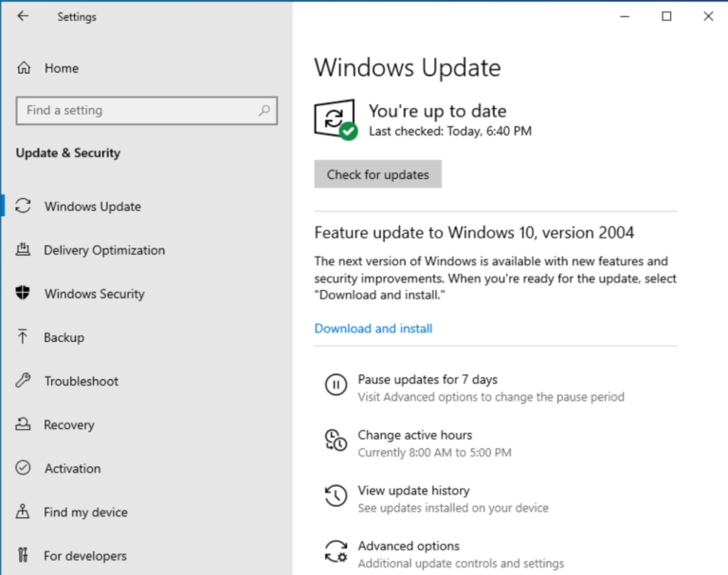The width and height of the screenshot is (728, 575).
Task: Click the Windows Update sync arrows sidebar icon
Action: click(x=23, y=207)
